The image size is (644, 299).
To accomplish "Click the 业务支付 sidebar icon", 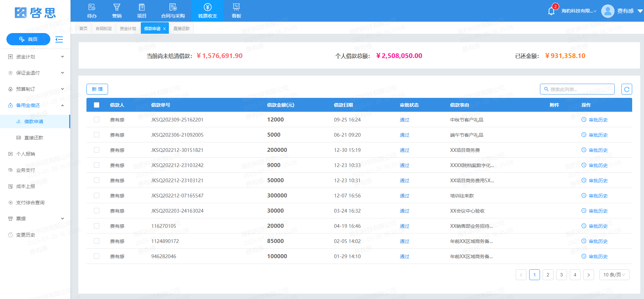I will pos(10,170).
